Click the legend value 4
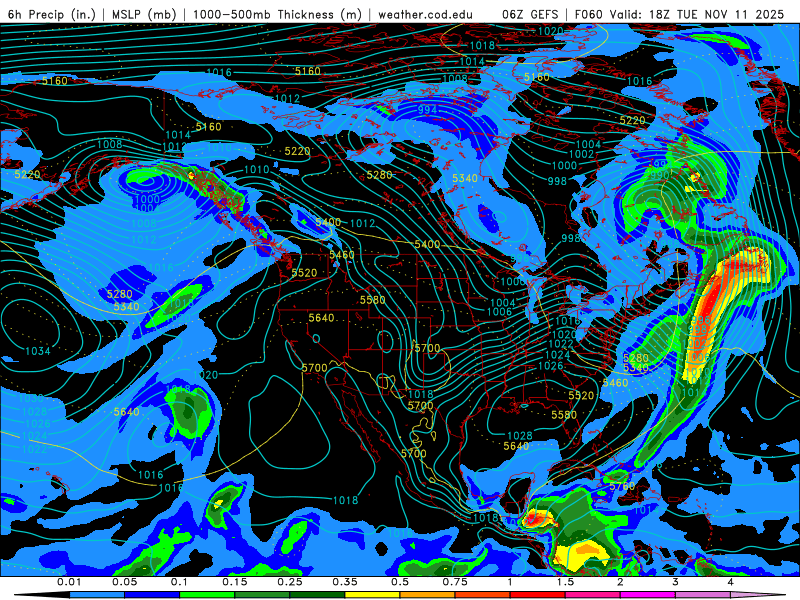The height and width of the screenshot is (600, 800). [731, 582]
